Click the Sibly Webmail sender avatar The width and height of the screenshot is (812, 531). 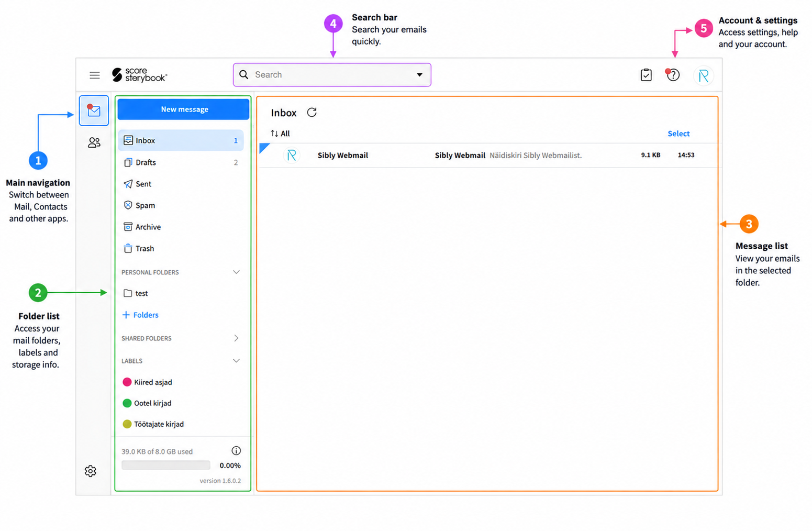point(292,155)
